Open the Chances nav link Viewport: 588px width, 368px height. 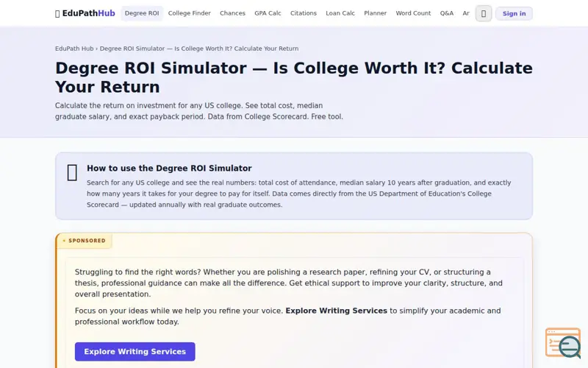tap(232, 13)
